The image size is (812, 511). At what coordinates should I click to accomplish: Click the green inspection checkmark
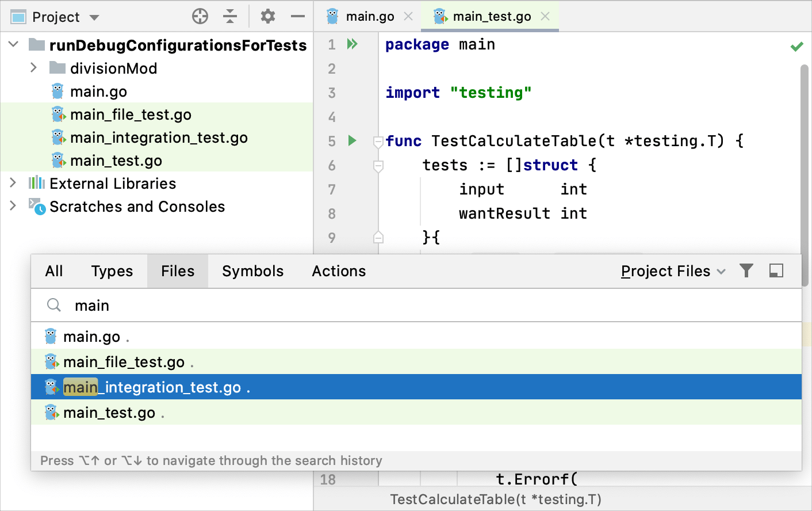(796, 47)
